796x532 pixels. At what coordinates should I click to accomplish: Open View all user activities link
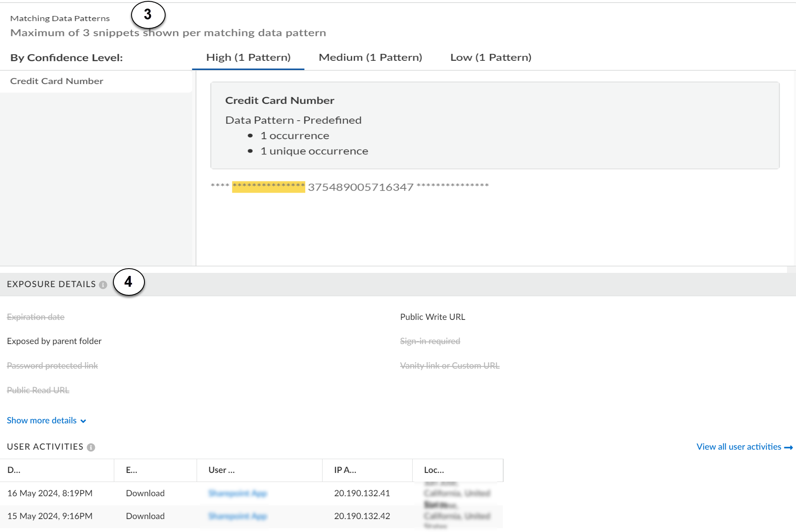[738, 447]
